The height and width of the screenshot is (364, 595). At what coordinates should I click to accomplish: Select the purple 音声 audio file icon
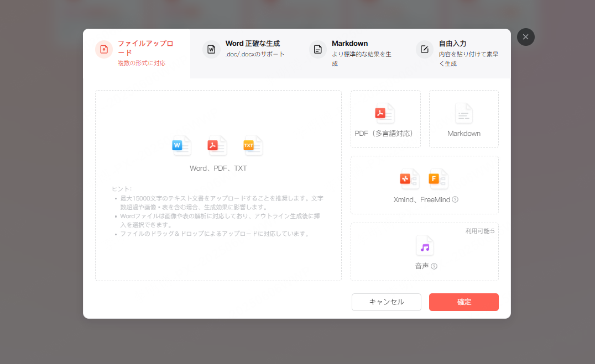point(425,246)
